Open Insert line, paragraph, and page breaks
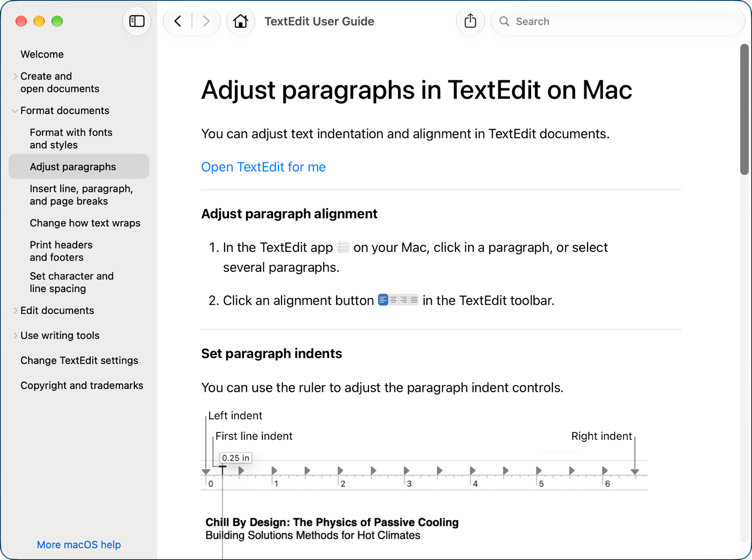 tap(81, 195)
